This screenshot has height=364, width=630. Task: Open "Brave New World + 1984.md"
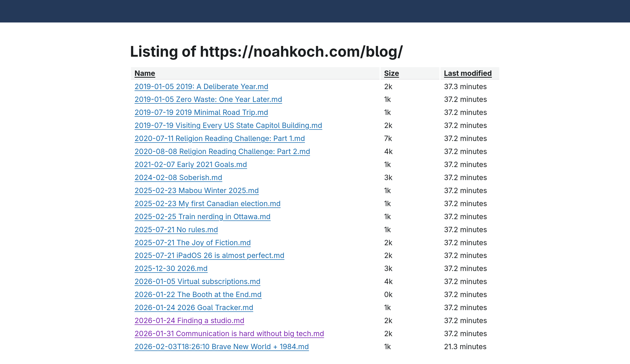coord(222,347)
